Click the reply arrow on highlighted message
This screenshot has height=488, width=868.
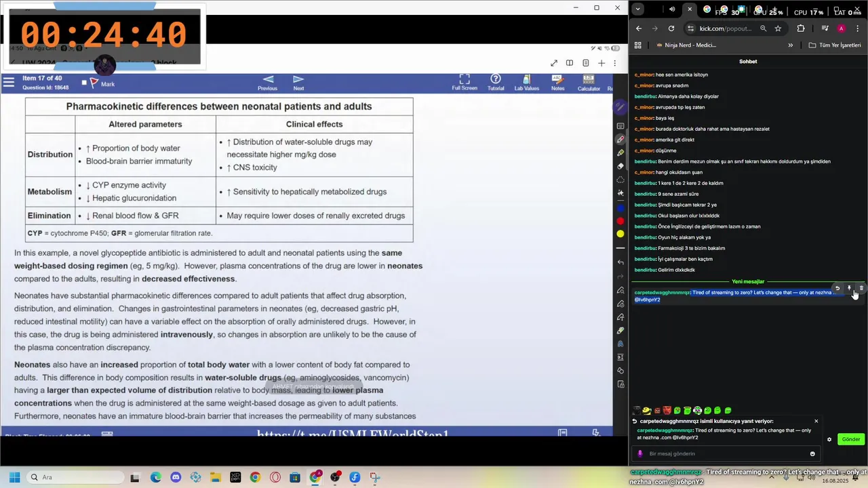(837, 288)
